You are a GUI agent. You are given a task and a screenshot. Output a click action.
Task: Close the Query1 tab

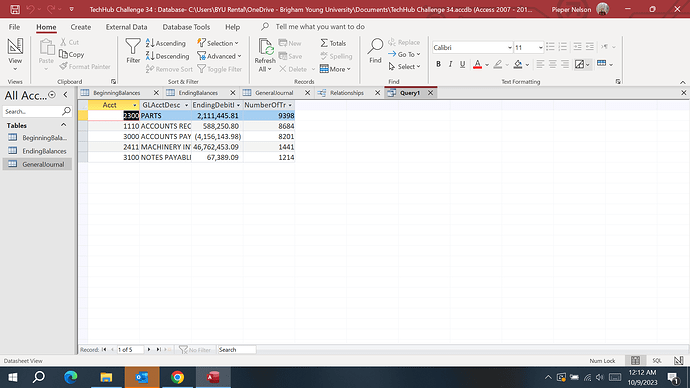pyautogui.click(x=431, y=93)
